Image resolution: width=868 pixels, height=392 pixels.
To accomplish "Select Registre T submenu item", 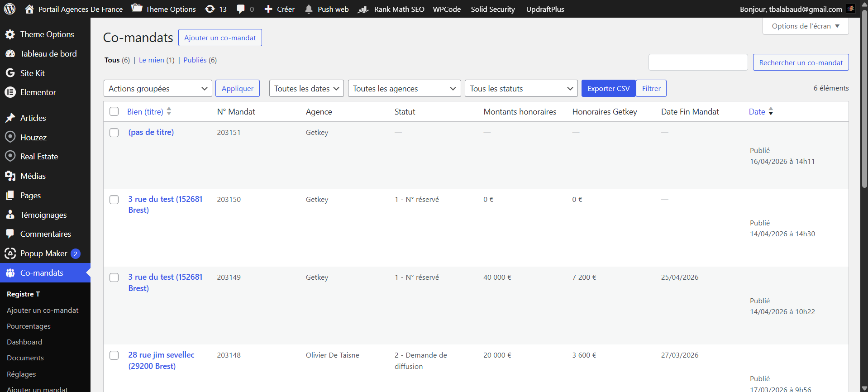I will click(x=24, y=294).
